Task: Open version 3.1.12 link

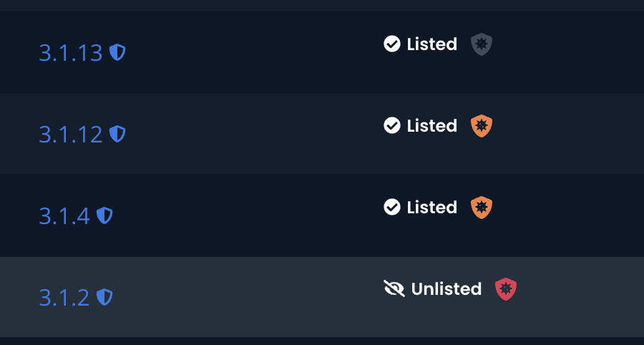Action: tap(71, 135)
